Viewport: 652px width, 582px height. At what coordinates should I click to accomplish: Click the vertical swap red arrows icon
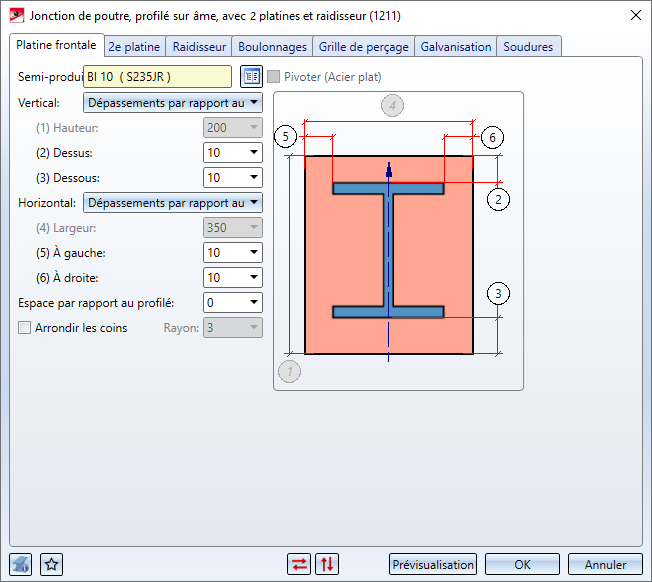(327, 565)
